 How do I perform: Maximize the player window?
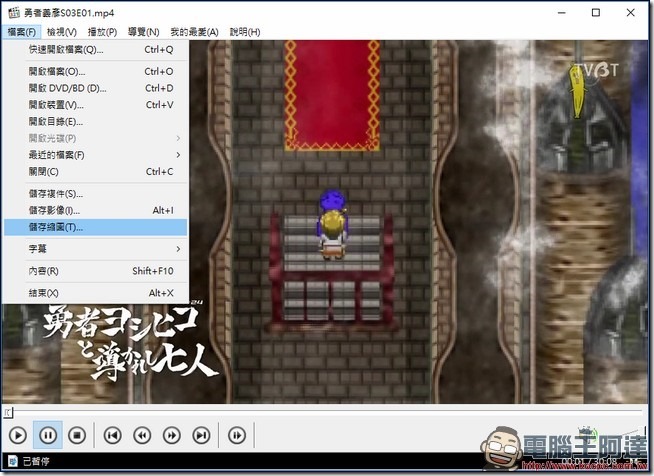(596, 13)
